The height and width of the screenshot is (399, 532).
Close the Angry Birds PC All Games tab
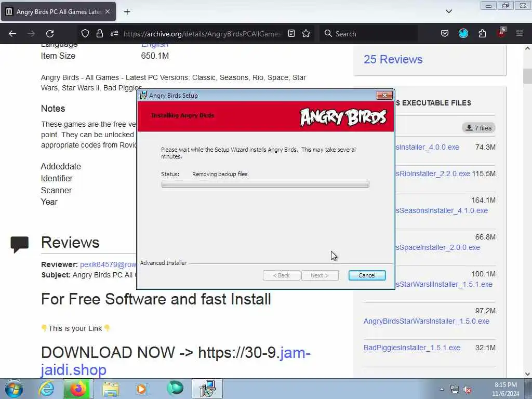tap(108, 11)
